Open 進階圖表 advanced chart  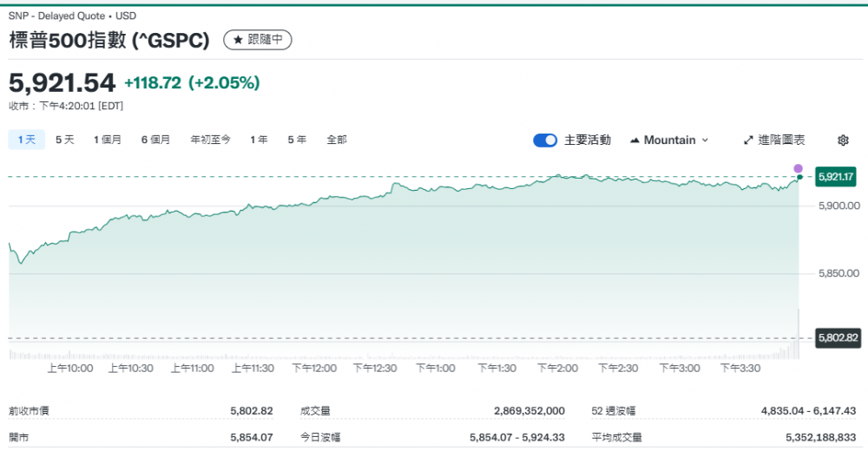(x=774, y=140)
